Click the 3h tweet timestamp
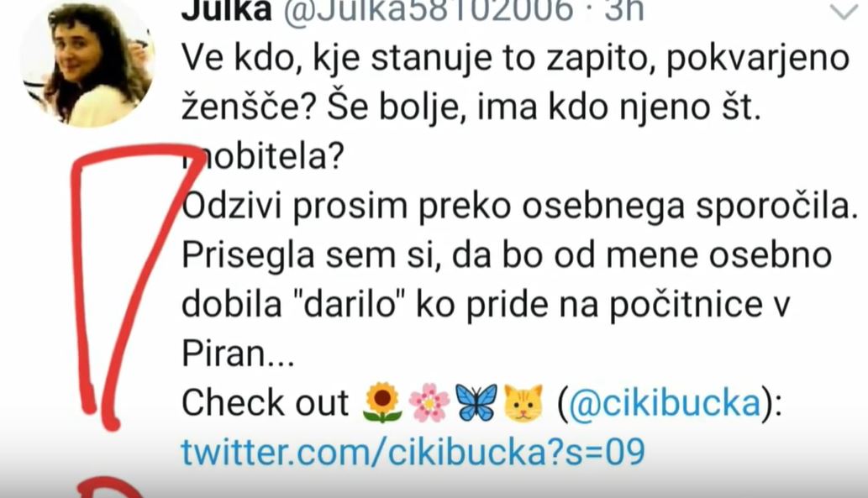Viewport: 868px width, 498px height. tap(624, 10)
